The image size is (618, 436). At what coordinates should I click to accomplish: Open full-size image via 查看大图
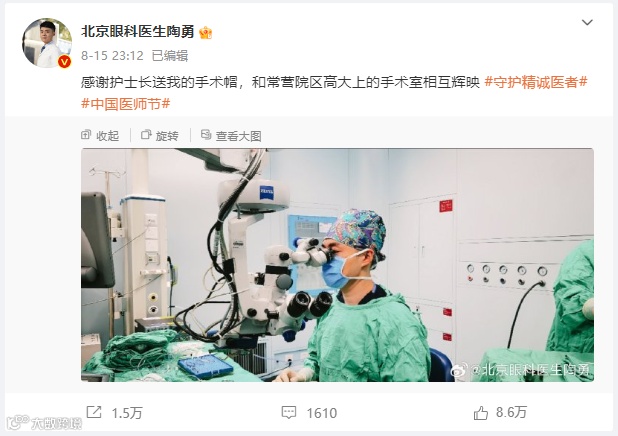[238, 136]
